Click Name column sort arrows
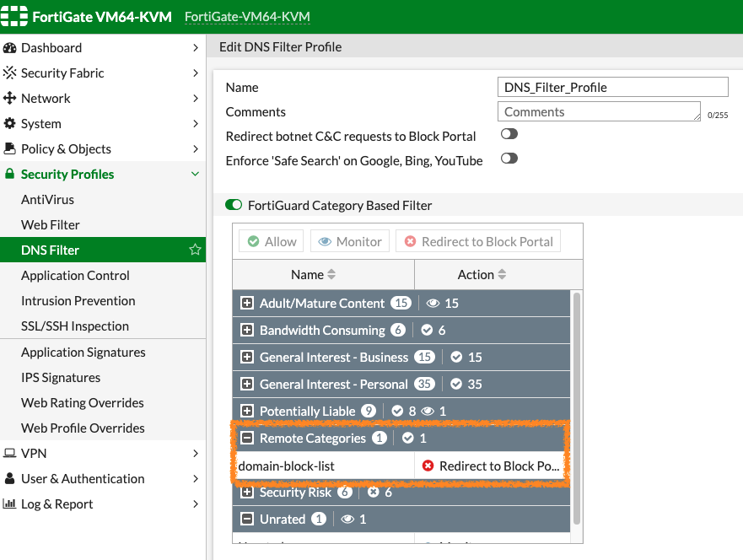This screenshot has width=743, height=560. coord(331,275)
